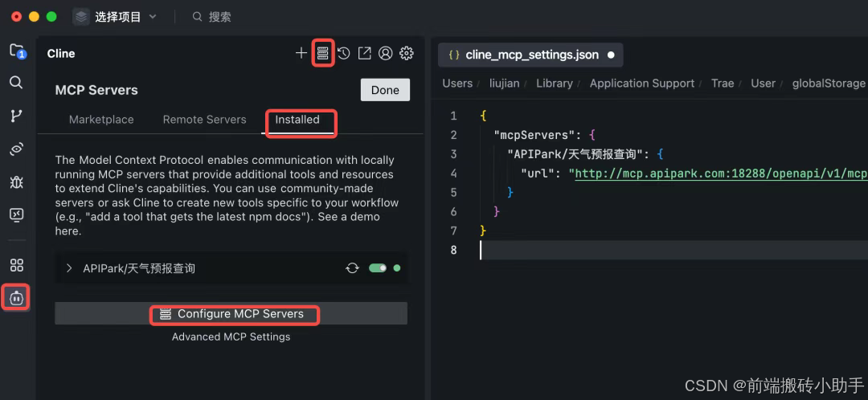Screen dimensions: 868x400
Task: Click the MCP Servers heading text
Action: (96, 90)
